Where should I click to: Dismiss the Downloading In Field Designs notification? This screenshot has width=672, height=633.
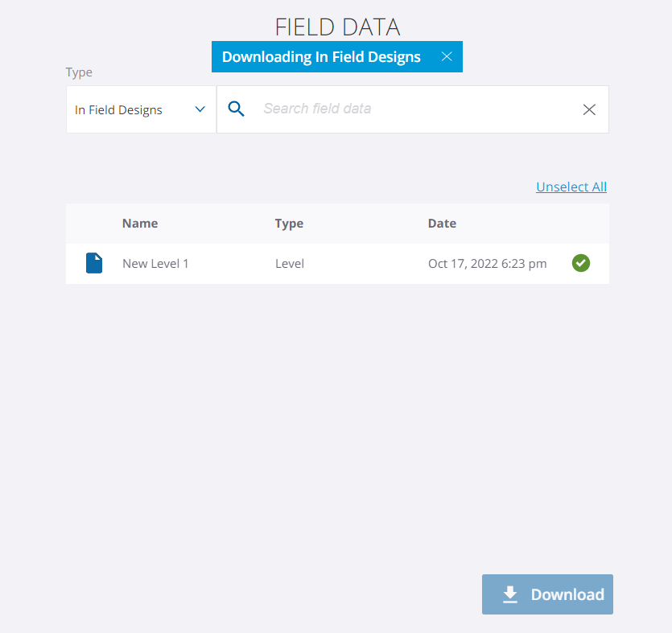coord(447,57)
